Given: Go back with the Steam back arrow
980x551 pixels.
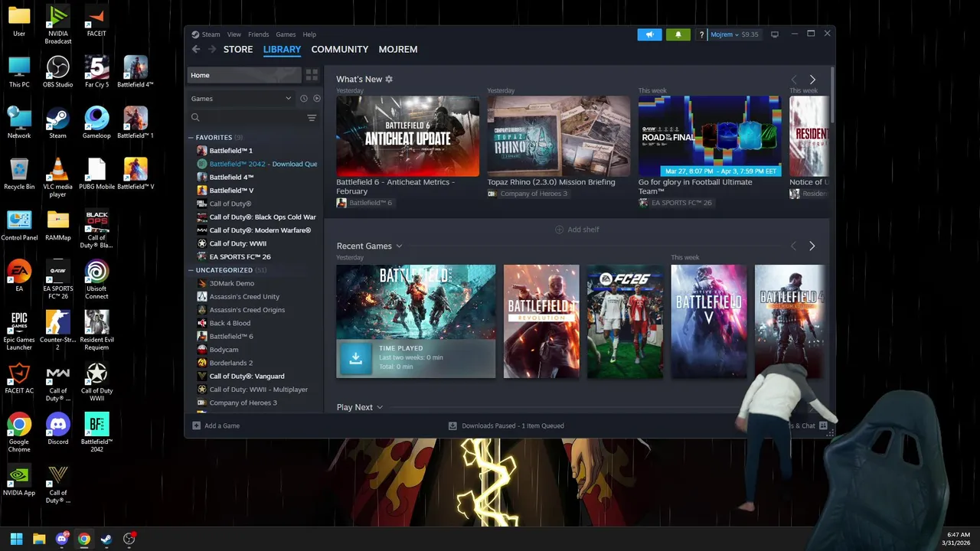Looking at the screenshot, I should pyautogui.click(x=196, y=49).
